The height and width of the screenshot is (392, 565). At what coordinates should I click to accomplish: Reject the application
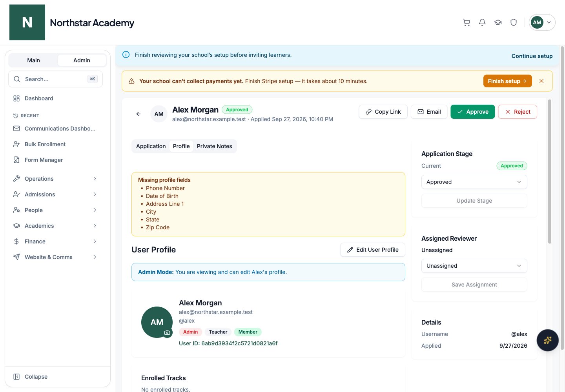[518, 112]
